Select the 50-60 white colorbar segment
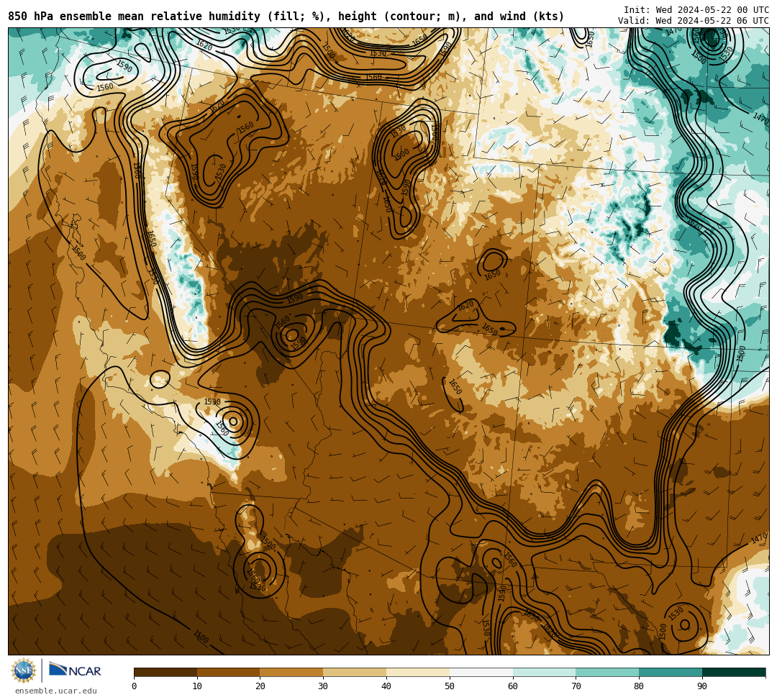Screen dimensions: 777x700 [481, 672]
